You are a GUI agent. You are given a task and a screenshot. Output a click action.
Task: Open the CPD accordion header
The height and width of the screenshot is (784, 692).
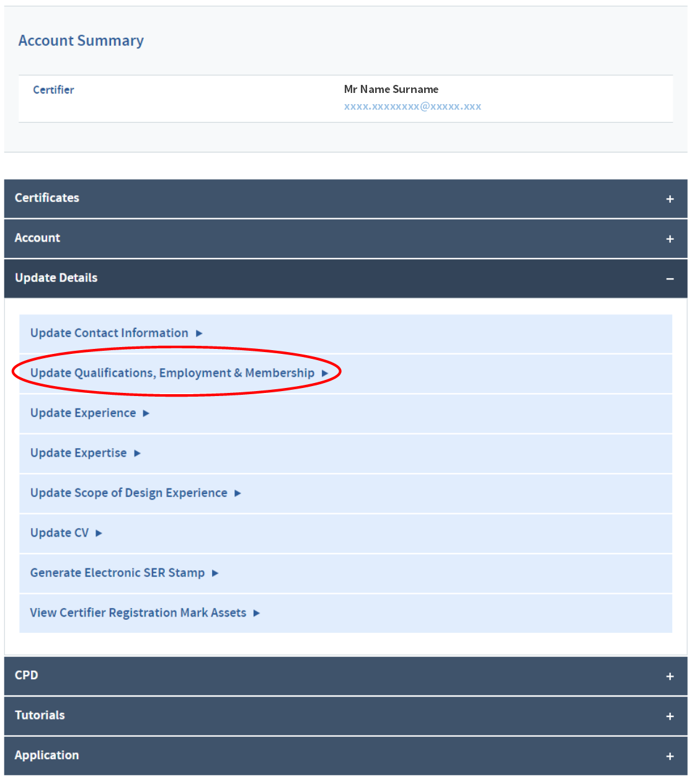click(345, 676)
